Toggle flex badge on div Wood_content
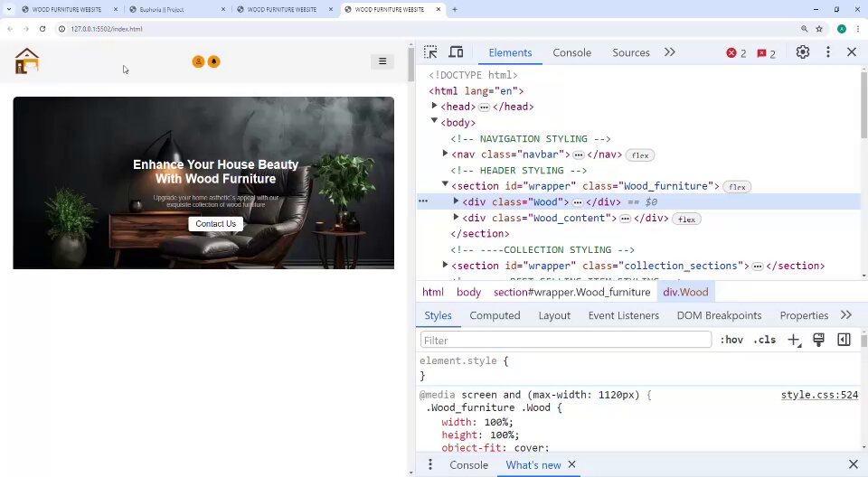The height and width of the screenshot is (477, 868). click(686, 220)
